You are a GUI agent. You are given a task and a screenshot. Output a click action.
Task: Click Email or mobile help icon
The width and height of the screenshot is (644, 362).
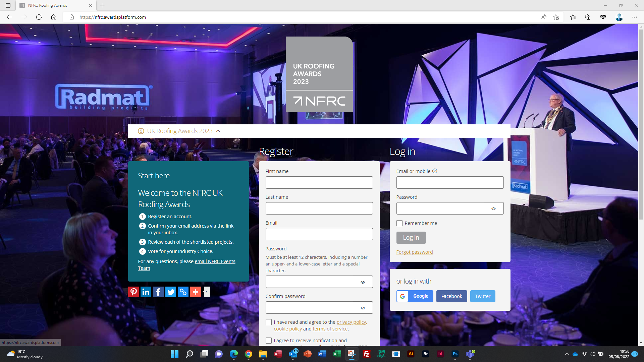[435, 171]
